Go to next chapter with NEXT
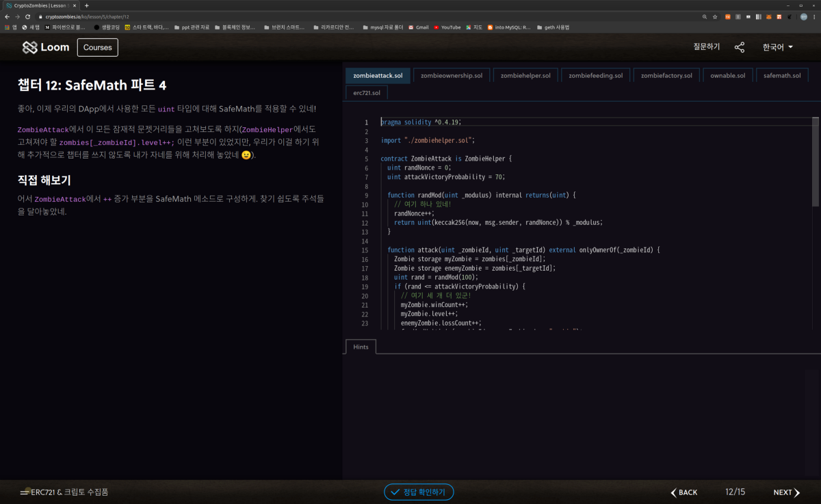This screenshot has height=504, width=821. tap(787, 492)
